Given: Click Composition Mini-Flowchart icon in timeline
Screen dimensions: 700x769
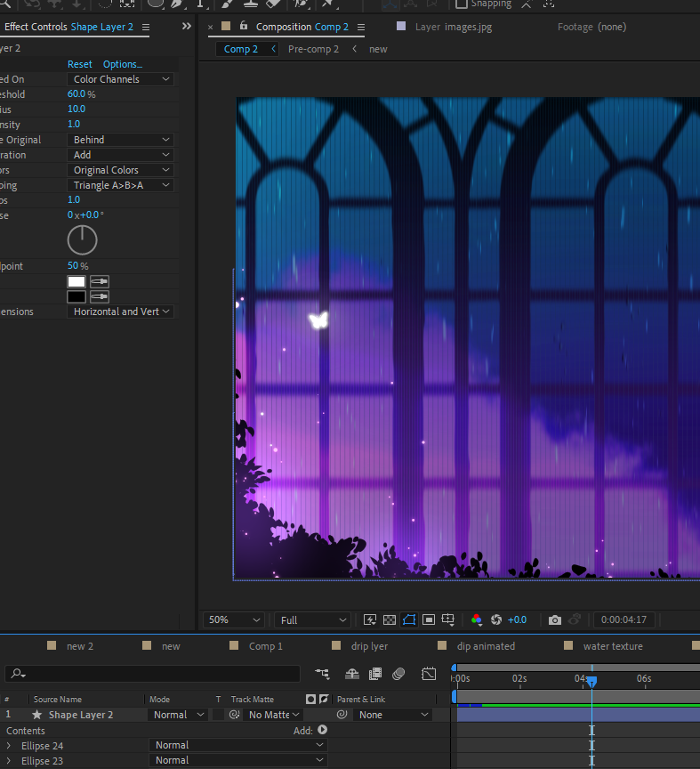Looking at the screenshot, I should click(322, 674).
